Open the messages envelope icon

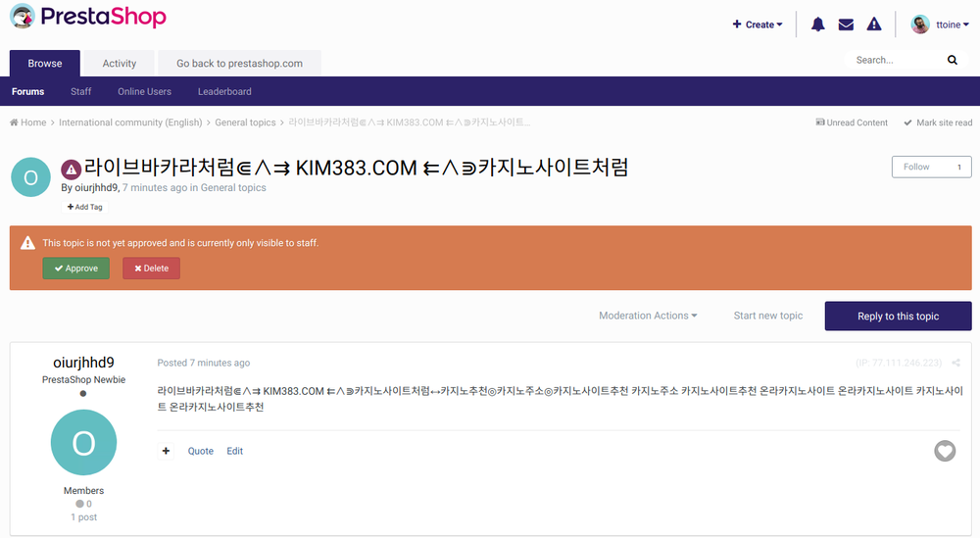846,24
